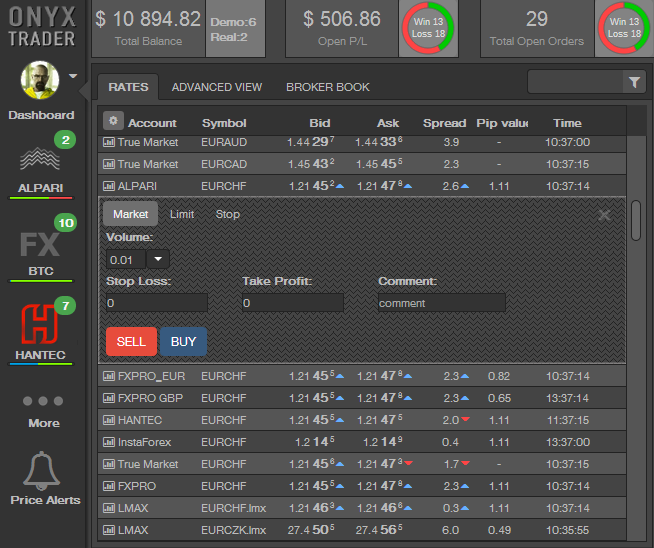This screenshot has height=548, width=654.
Task: Click the table settings gear icon
Action: coord(113,121)
